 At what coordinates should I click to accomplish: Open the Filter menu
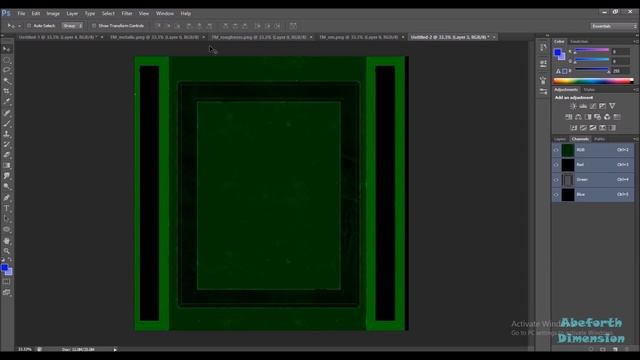pos(127,13)
